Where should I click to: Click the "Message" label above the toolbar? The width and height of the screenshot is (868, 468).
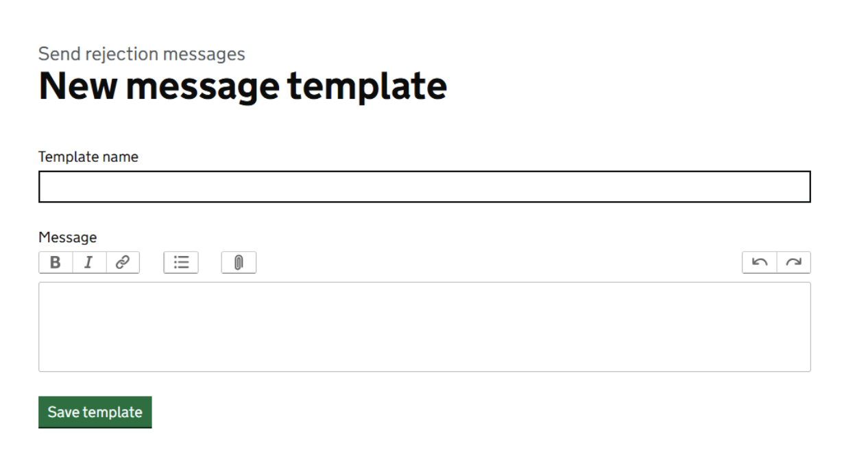[68, 237]
